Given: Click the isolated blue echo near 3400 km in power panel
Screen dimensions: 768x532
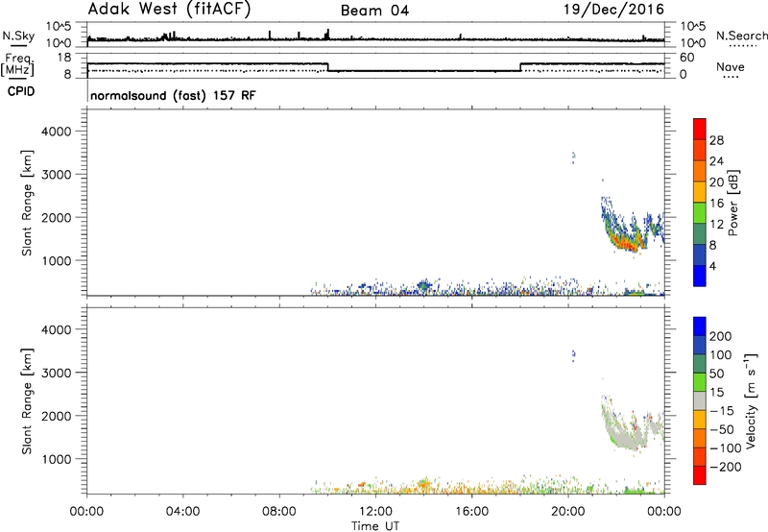Looking at the screenshot, I should 573,157.
